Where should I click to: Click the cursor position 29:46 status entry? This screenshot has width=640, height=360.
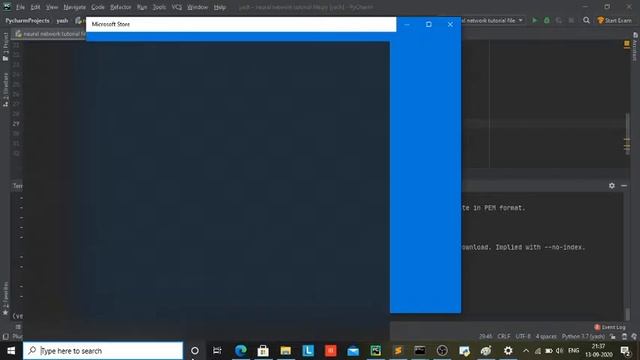485,336
